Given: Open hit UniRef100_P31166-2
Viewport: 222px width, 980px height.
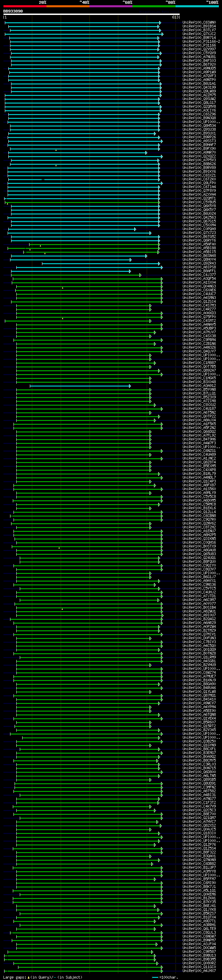Looking at the screenshot, I should [202, 41].
